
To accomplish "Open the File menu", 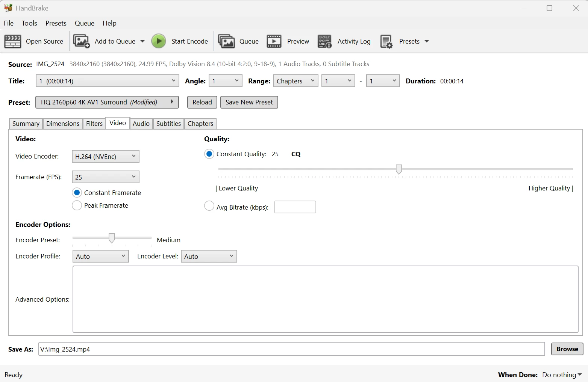I will [9, 23].
